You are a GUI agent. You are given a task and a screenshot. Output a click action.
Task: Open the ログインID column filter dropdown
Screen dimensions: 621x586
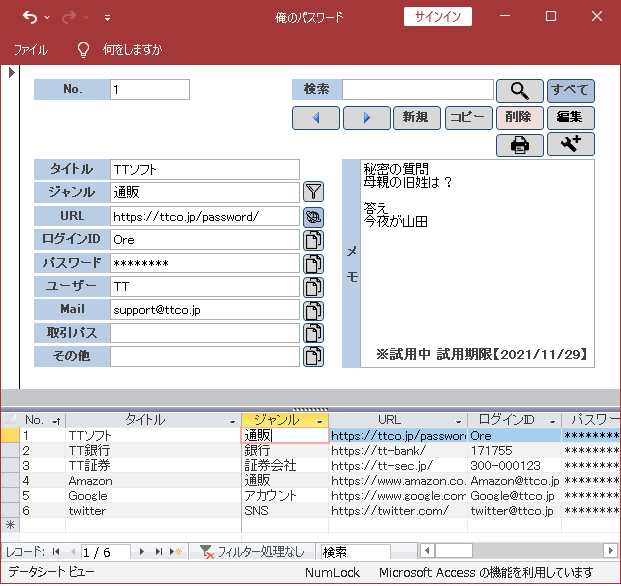click(x=552, y=422)
